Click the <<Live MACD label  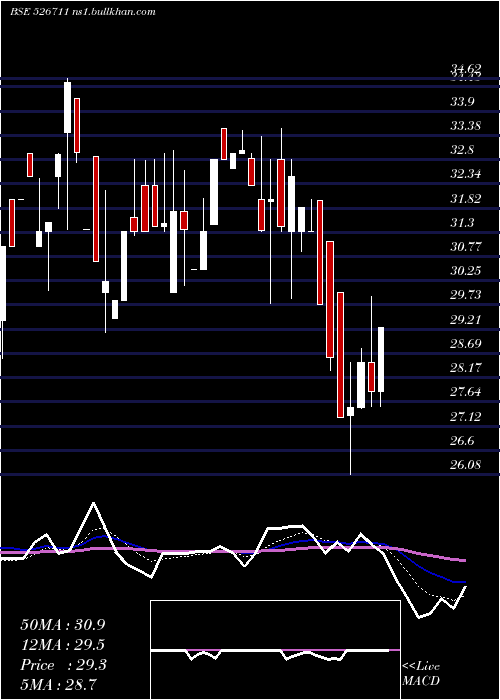click(421, 674)
